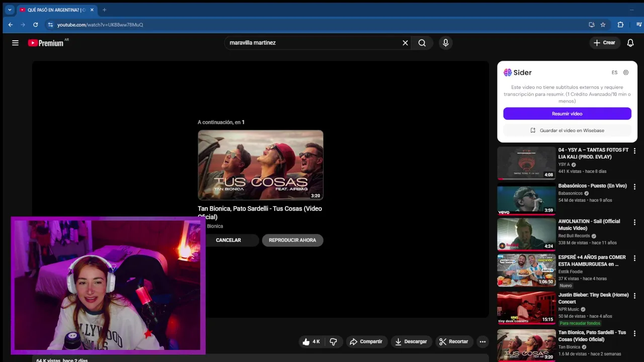Click the Babasonicos channel name
Viewport: 644px width, 362px height.
(570, 193)
